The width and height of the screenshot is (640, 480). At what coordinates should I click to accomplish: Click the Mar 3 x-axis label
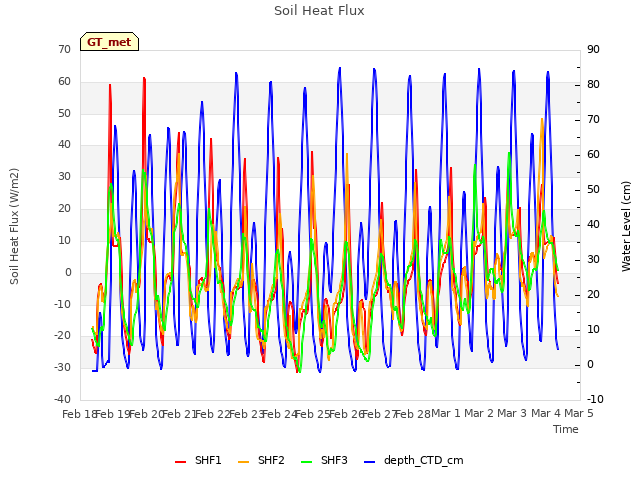[512, 413]
